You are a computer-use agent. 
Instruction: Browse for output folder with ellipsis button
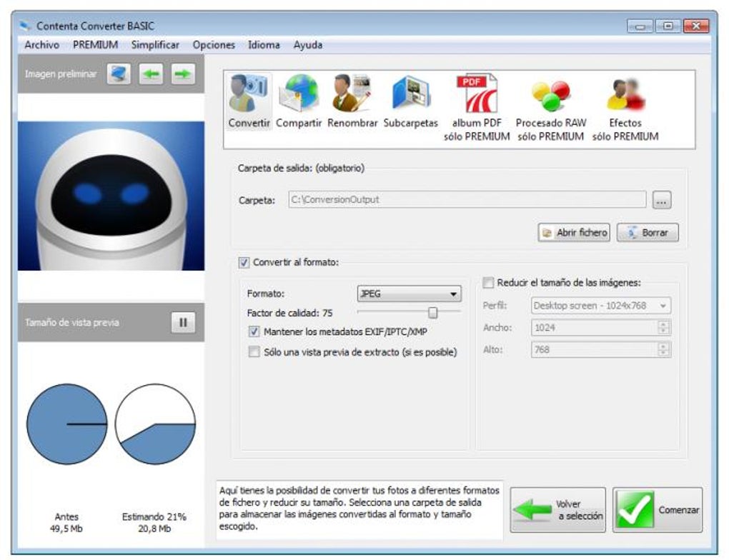(x=662, y=200)
